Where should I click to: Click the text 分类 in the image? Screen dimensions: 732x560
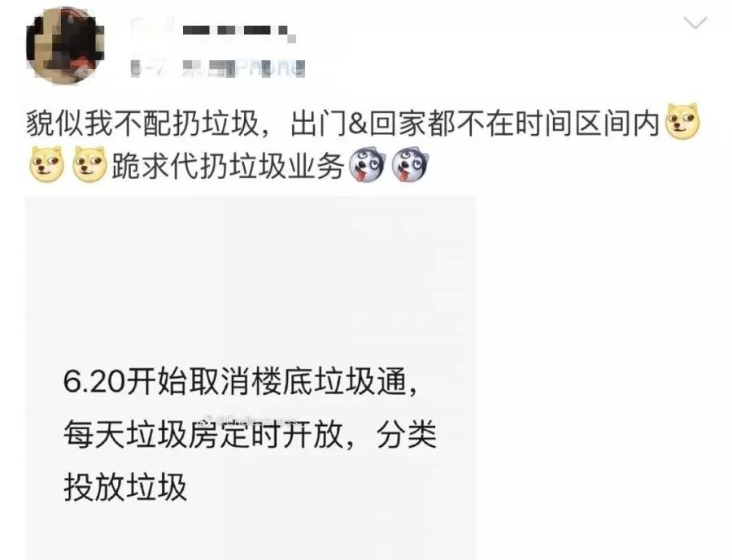tap(407, 435)
